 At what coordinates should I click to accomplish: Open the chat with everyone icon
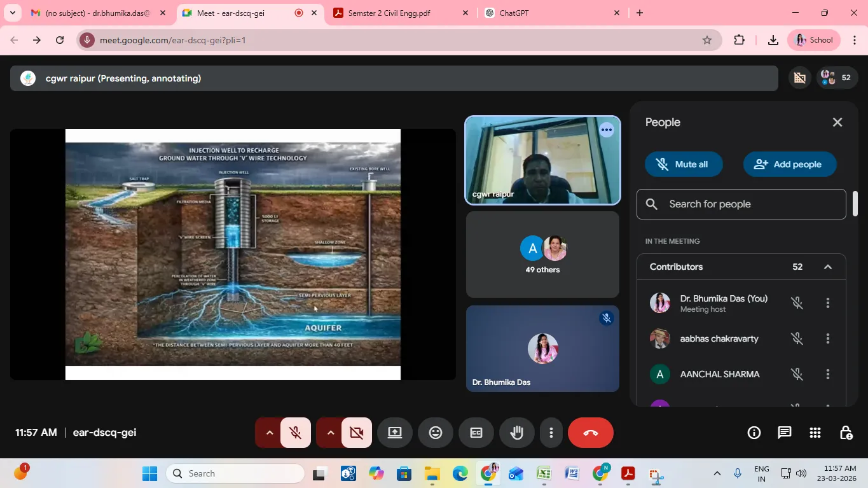click(785, 433)
